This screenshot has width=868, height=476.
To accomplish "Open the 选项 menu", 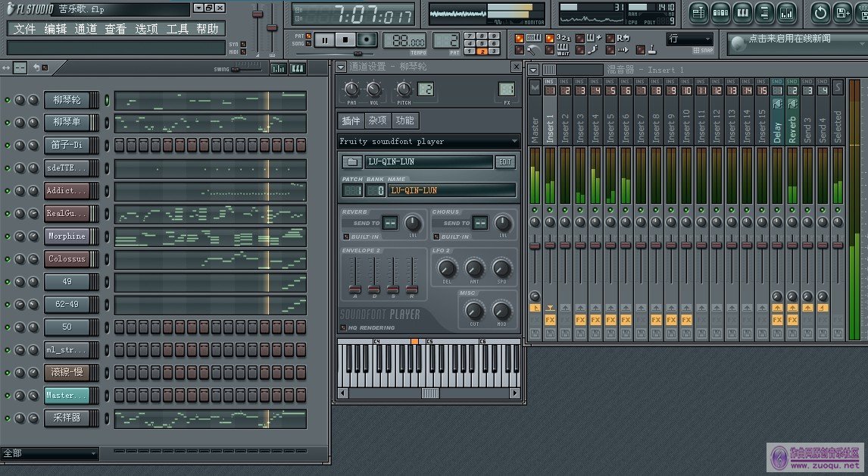I will point(146,29).
